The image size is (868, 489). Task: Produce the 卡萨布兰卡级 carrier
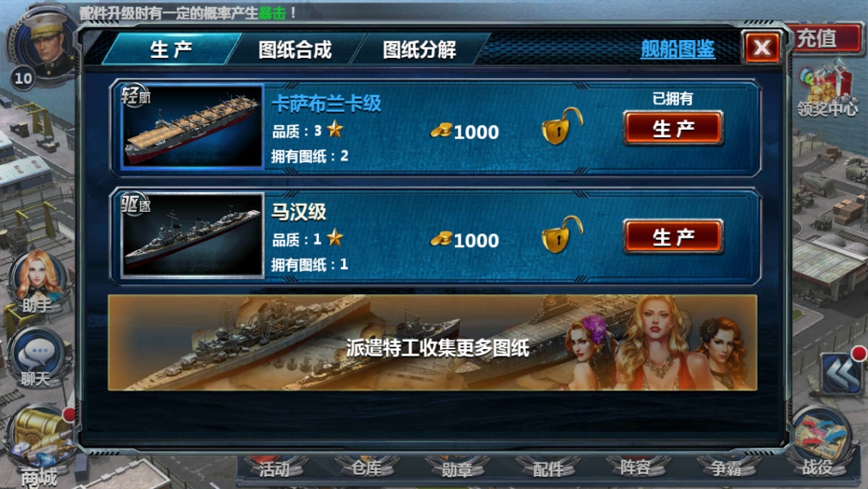673,129
